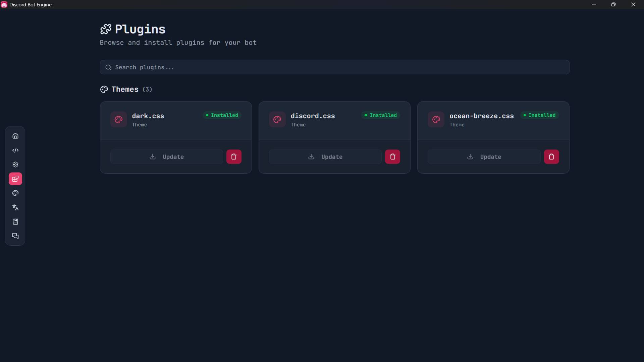The height and width of the screenshot is (362, 644).
Task: Open the code editor sidebar icon
Action: click(15, 150)
